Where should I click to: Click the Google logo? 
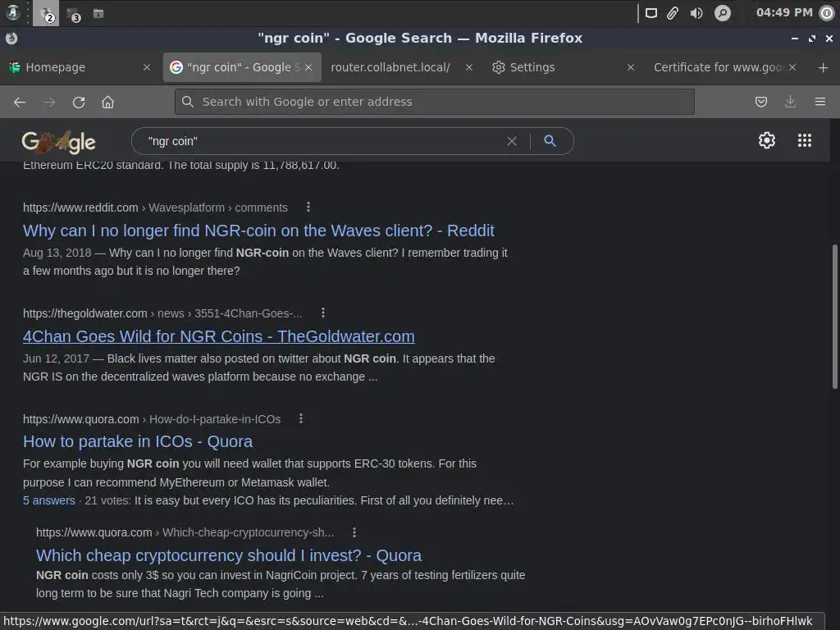tap(58, 142)
